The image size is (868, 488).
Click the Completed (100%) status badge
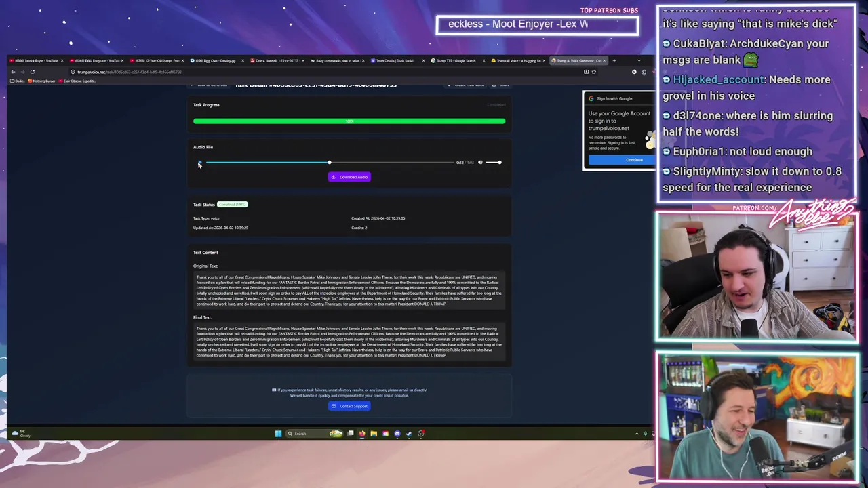coord(233,205)
